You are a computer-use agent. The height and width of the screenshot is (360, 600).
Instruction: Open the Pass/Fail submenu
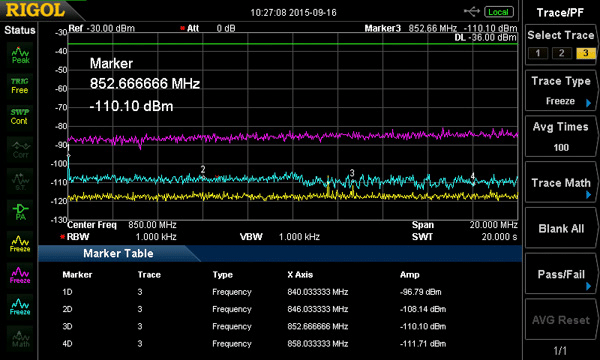(x=561, y=274)
